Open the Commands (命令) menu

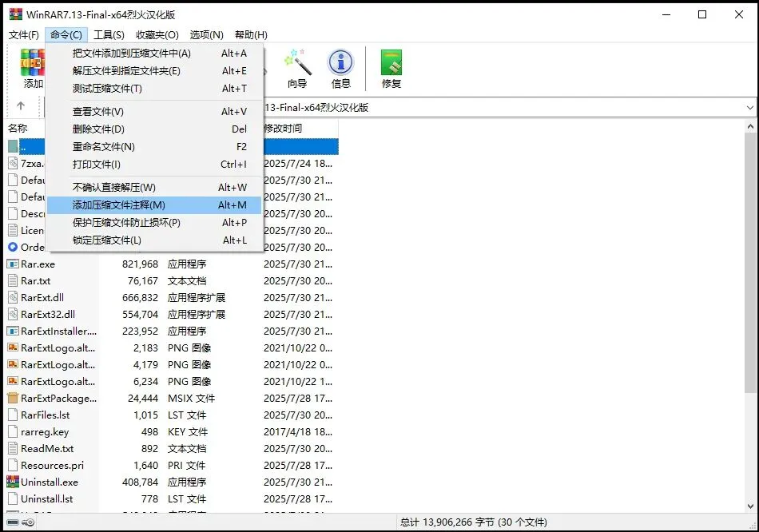pos(66,35)
